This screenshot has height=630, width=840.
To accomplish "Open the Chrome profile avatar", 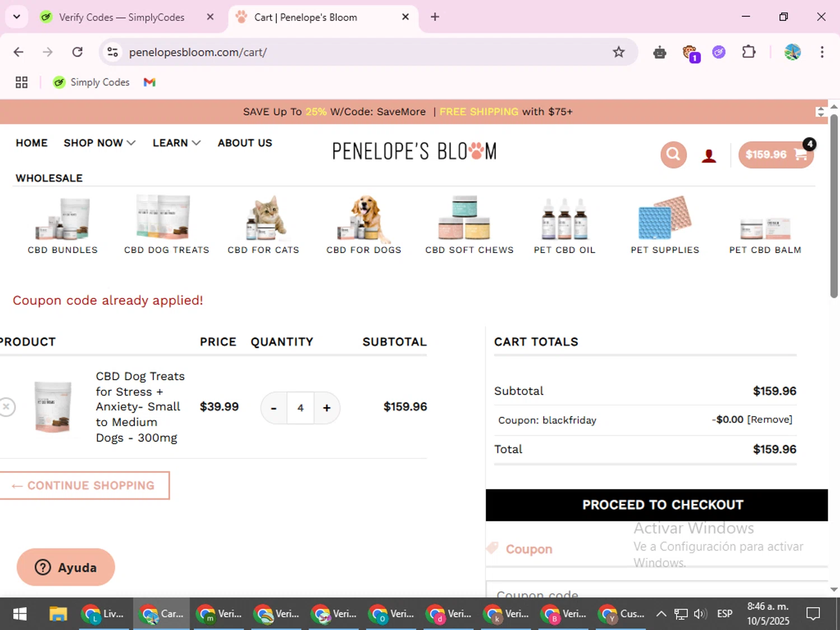I will tap(792, 52).
